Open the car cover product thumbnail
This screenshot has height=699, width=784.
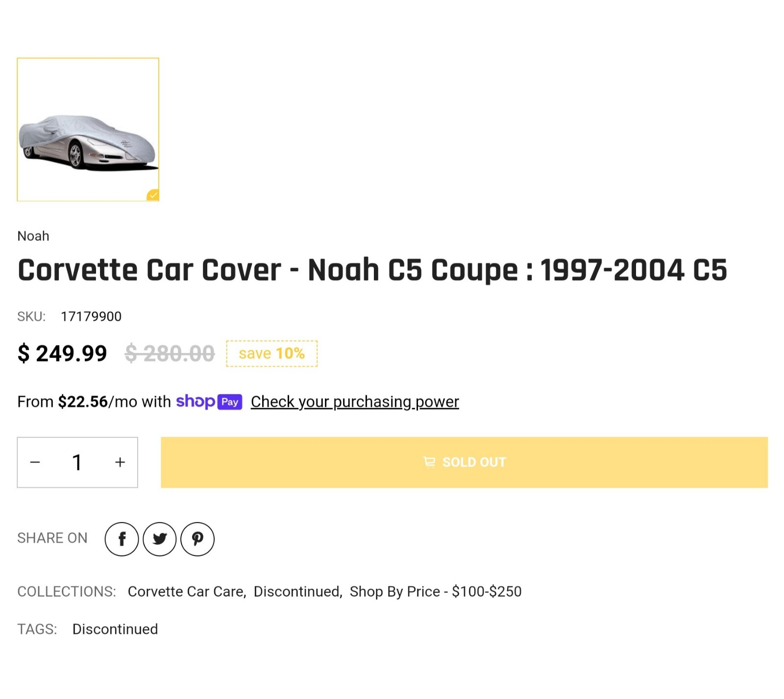point(88,129)
